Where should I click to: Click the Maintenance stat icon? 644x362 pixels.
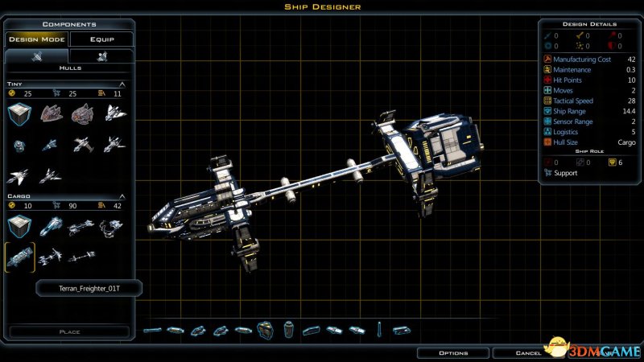(547, 69)
